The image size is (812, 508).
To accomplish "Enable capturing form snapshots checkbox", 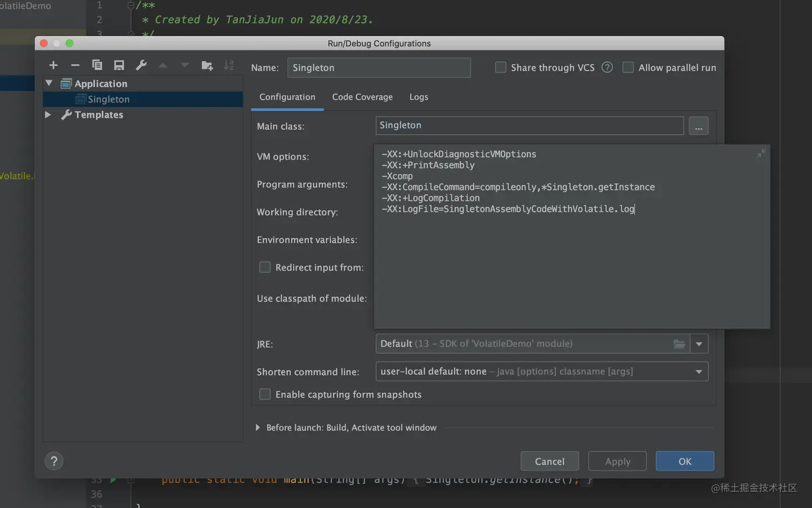I will (265, 394).
